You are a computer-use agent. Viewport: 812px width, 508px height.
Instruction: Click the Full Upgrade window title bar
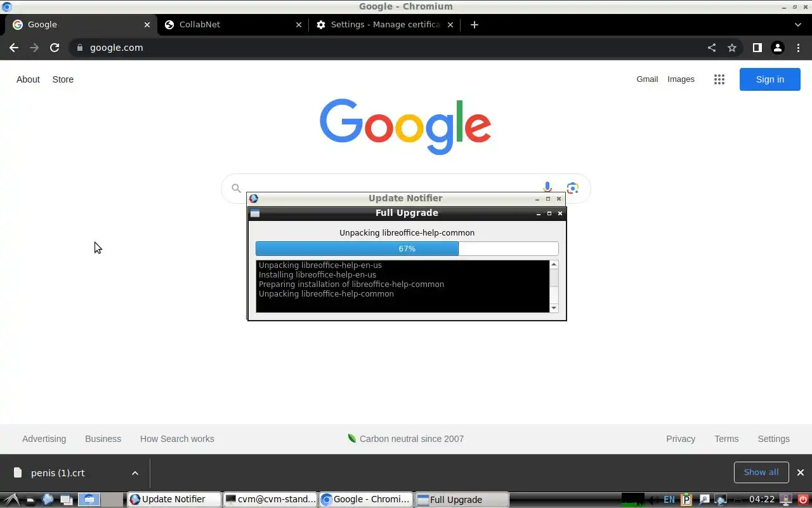coord(407,213)
